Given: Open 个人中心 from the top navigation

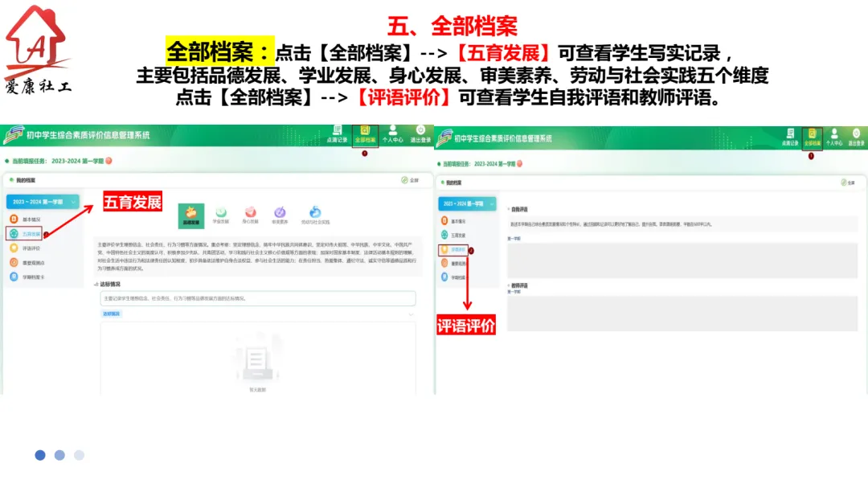Looking at the screenshot, I should [x=393, y=134].
